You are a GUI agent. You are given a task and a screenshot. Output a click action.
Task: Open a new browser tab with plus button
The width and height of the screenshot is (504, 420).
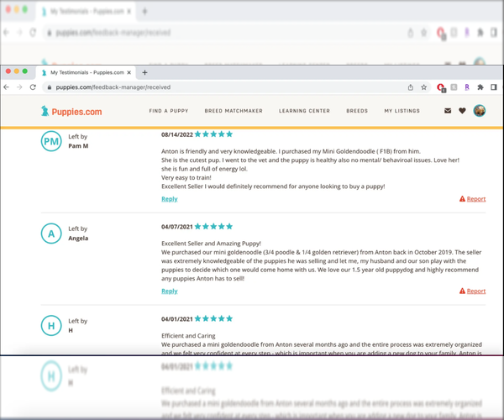[x=144, y=73]
